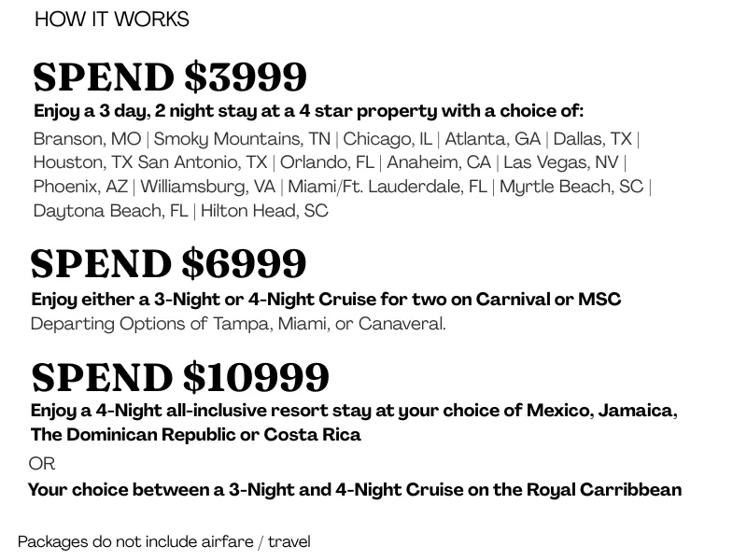Screen dimensions: 747x560
Task: Click Smoky Mountains, TN in destination list
Action: coord(242,139)
